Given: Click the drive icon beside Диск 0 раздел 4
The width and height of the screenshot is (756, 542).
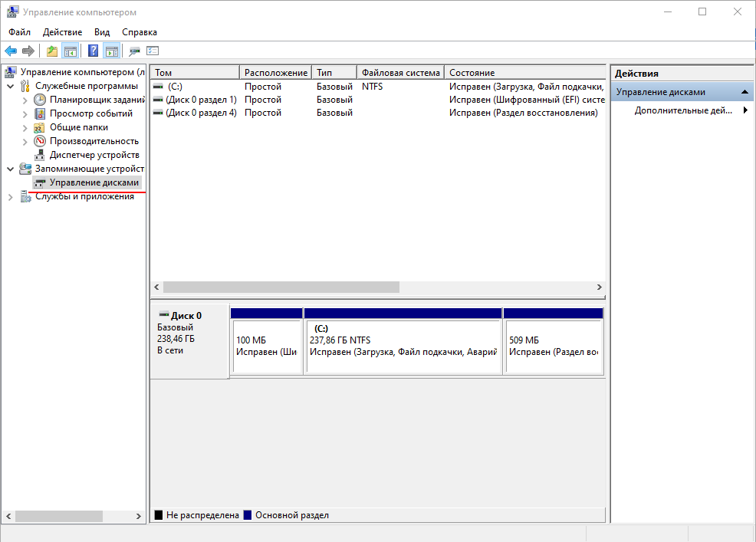Looking at the screenshot, I should tap(158, 113).
